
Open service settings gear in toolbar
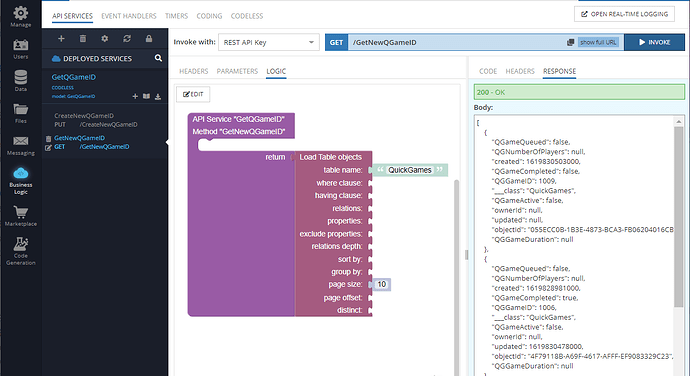[105, 39]
